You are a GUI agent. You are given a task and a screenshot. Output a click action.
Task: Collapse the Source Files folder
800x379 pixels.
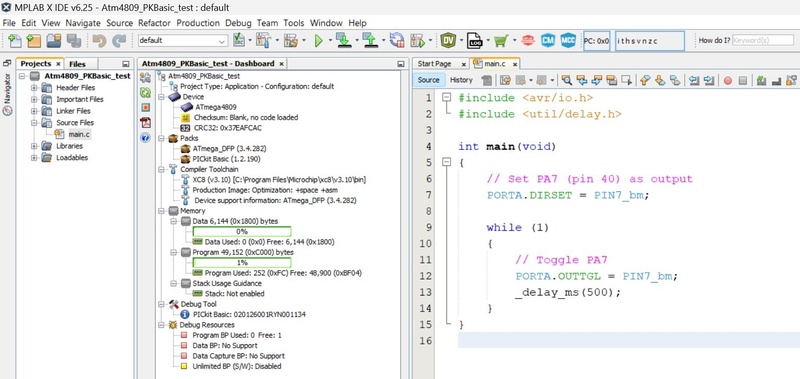point(34,123)
